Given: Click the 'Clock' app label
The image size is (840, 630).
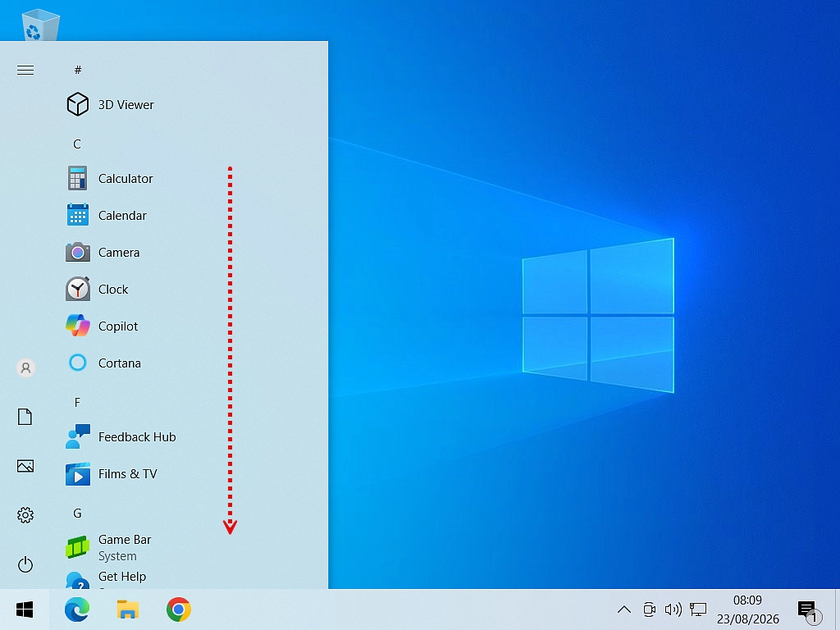Looking at the screenshot, I should click(x=113, y=290).
